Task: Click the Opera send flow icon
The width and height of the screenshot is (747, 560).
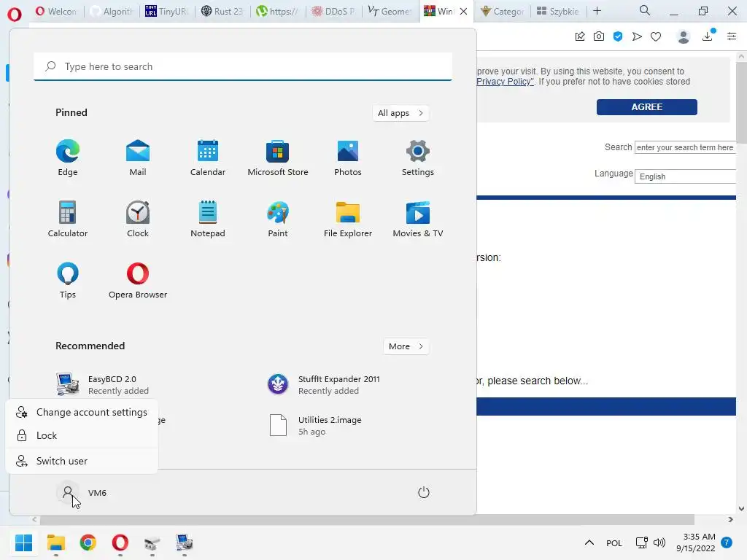Action: click(x=637, y=36)
